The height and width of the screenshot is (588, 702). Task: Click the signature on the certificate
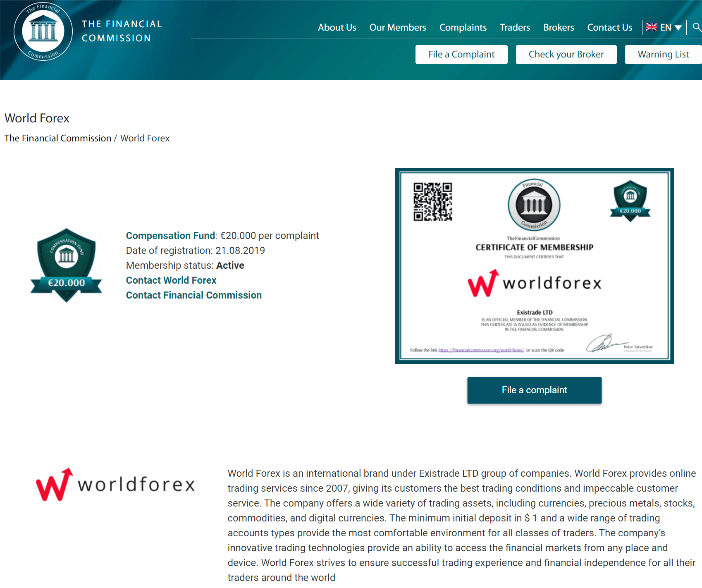point(606,343)
